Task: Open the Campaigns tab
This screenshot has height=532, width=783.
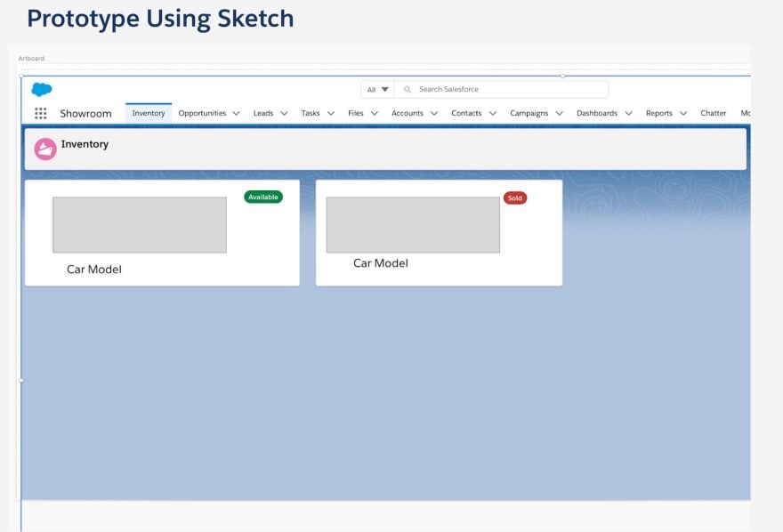Action: [529, 113]
